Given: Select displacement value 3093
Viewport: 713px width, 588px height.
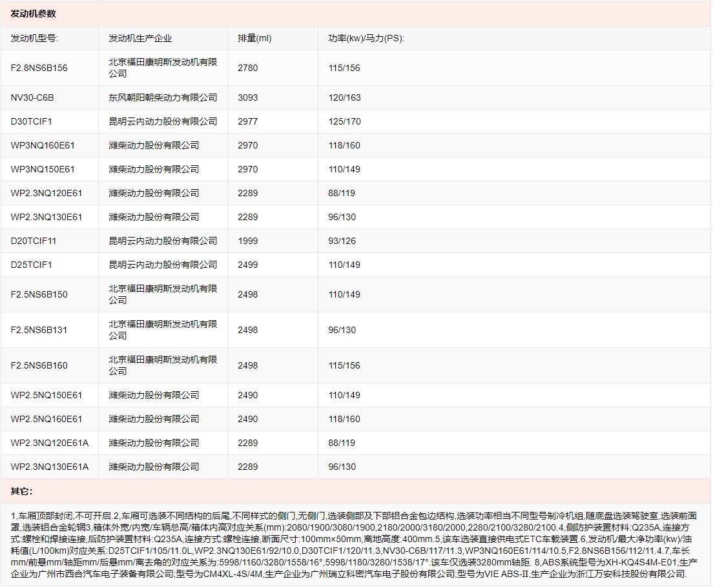Looking at the screenshot, I should [248, 97].
